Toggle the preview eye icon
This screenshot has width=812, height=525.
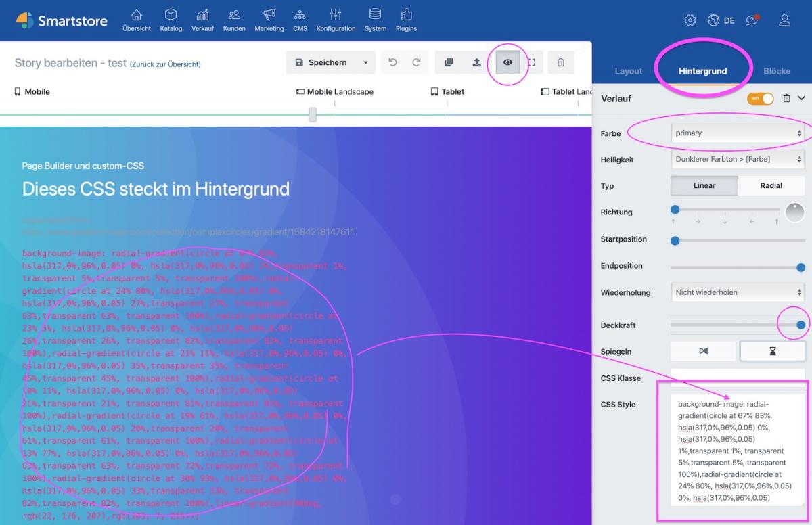tap(507, 62)
